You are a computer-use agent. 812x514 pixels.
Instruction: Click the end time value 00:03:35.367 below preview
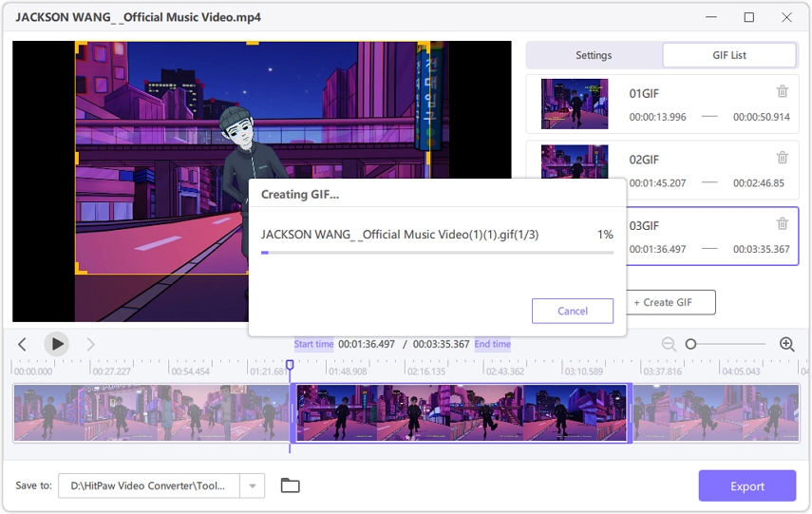442,344
